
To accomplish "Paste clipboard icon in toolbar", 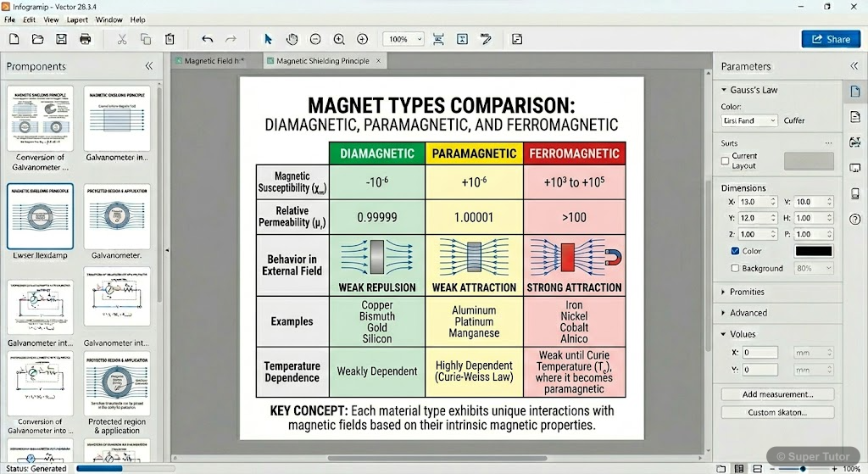I will click(x=170, y=39).
